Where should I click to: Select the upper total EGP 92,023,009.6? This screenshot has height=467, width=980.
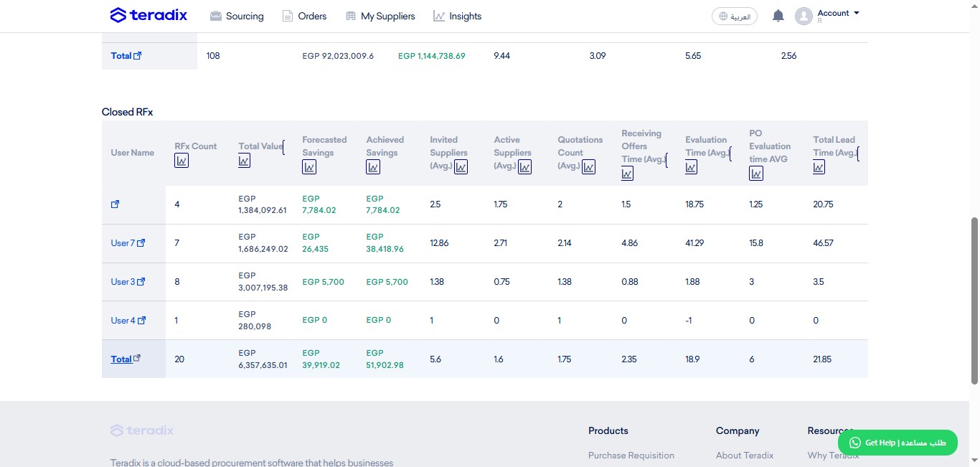pos(338,56)
